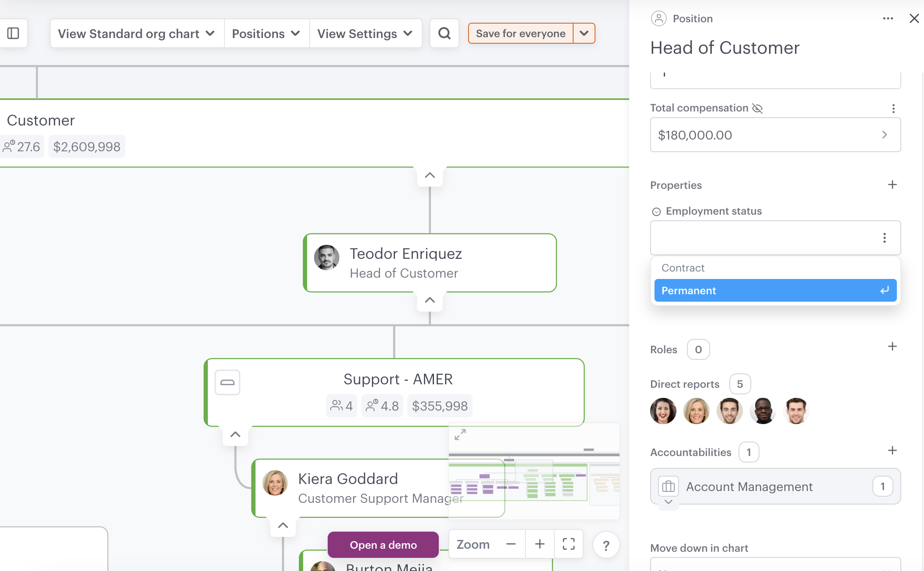Select the Kiera Goddard position card
Viewport: 924px width, 571px height.
tap(379, 488)
